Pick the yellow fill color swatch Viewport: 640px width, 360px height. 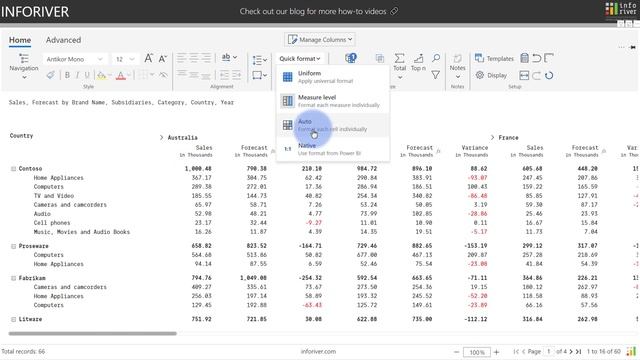[101, 75]
